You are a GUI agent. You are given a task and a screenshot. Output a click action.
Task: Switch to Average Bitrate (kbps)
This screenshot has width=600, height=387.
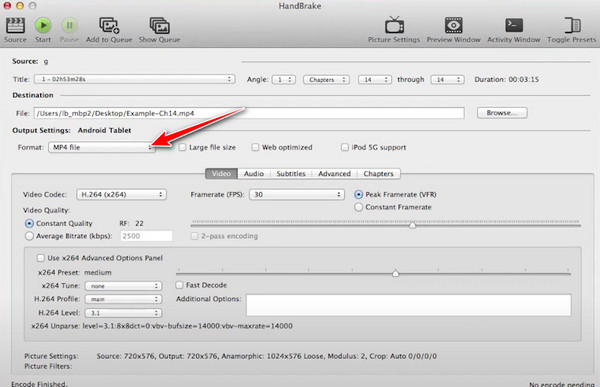pyautogui.click(x=29, y=236)
